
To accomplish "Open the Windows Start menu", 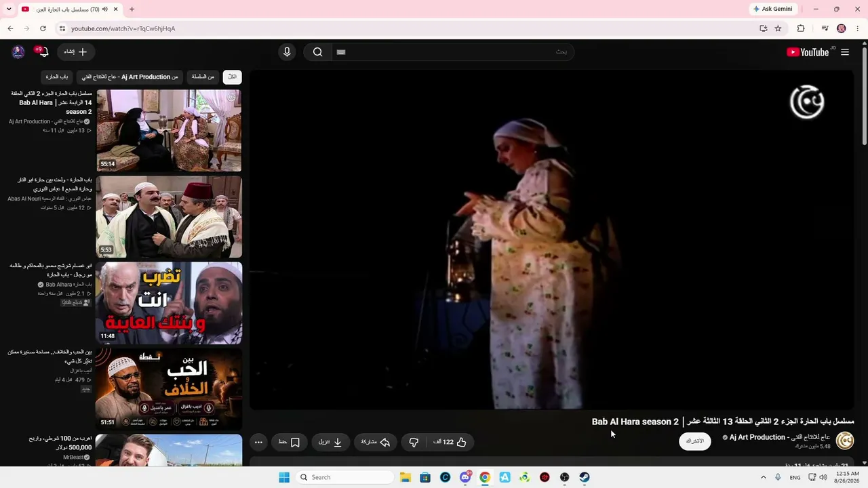I will point(284,477).
